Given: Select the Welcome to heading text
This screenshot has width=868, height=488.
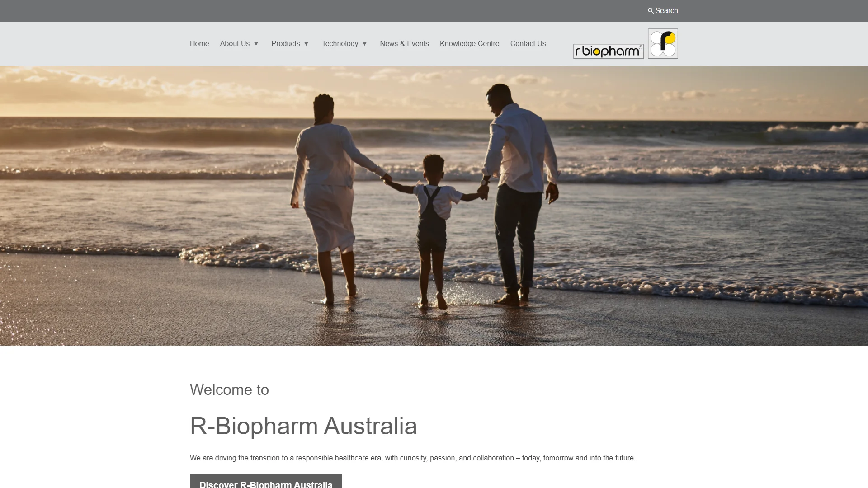Looking at the screenshot, I should [229, 390].
